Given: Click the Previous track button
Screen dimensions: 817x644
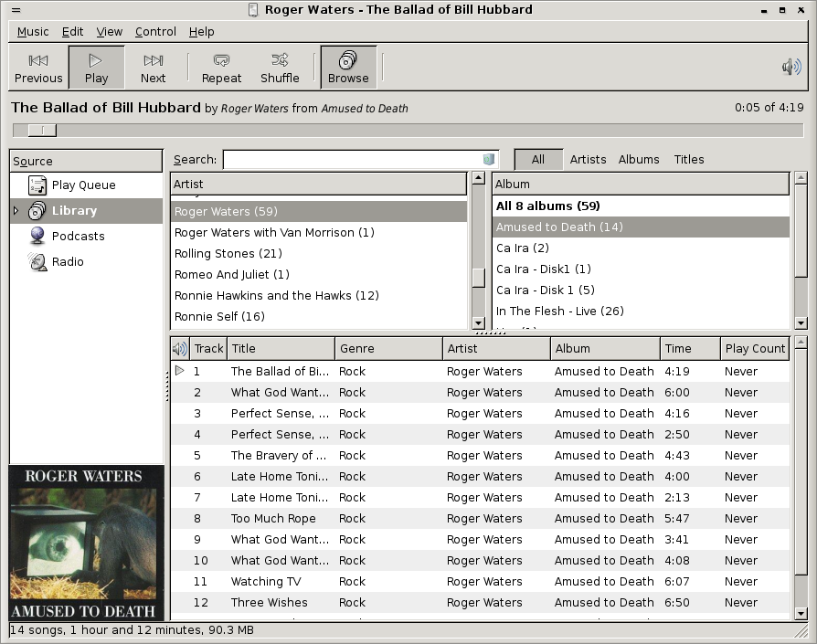Looking at the screenshot, I should [38, 69].
